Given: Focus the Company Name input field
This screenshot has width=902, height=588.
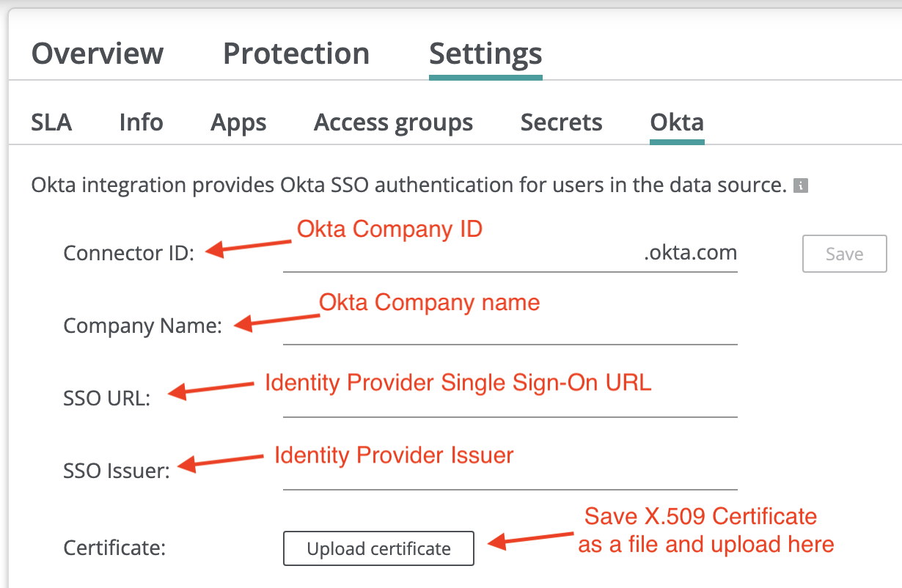Looking at the screenshot, I should tap(510, 327).
